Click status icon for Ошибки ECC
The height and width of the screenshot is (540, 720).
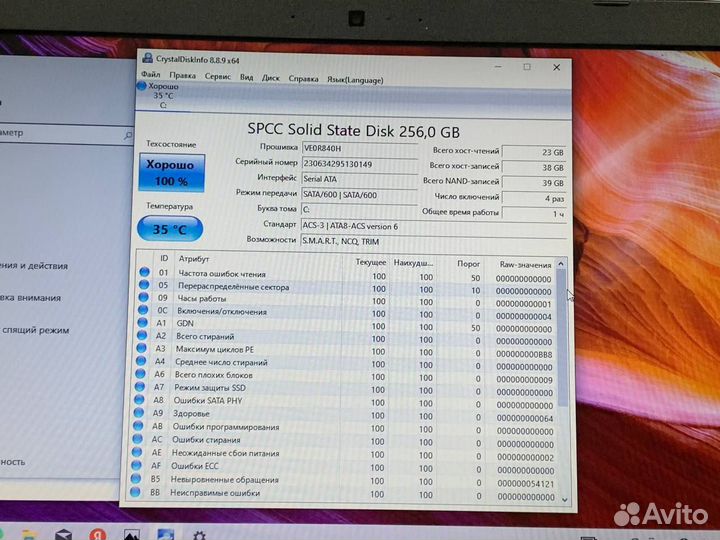pos(136,465)
